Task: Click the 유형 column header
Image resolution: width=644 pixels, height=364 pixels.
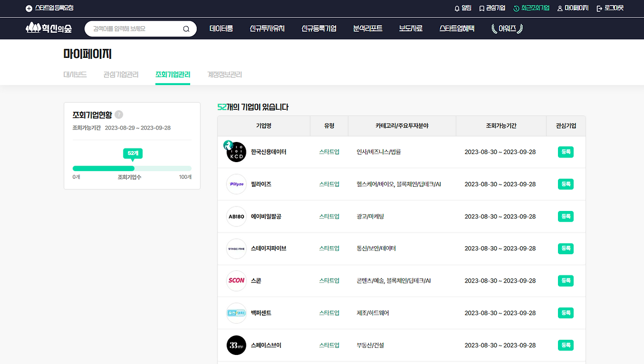Action: coord(329,126)
